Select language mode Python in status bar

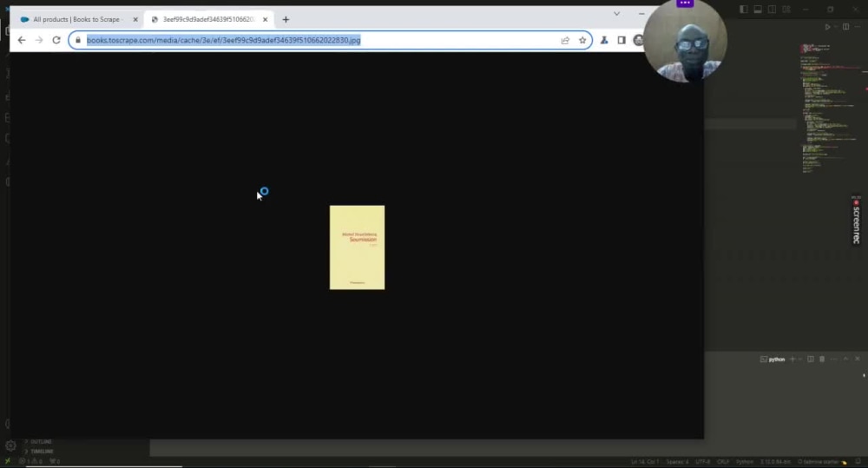tap(745, 461)
